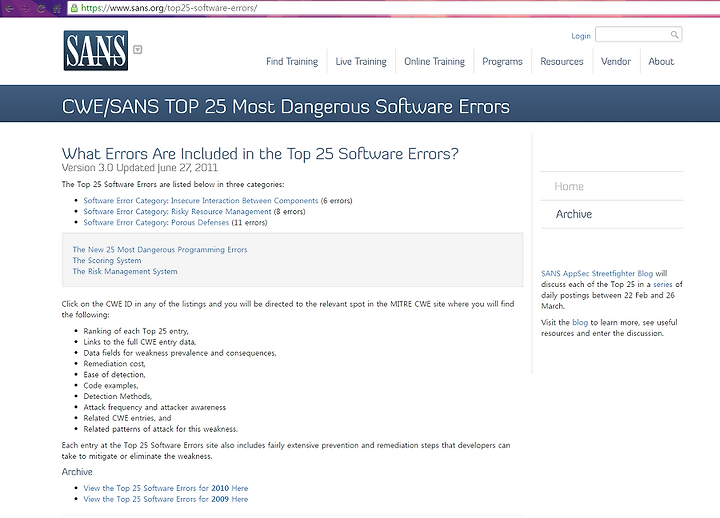The height and width of the screenshot is (518, 720).
Task: Click the address bar URL
Action: click(x=169, y=8)
